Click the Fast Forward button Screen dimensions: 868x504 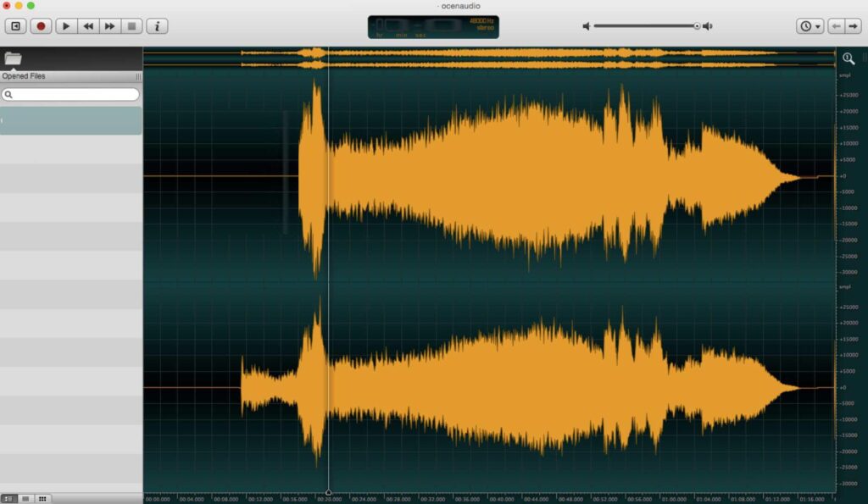tap(109, 26)
